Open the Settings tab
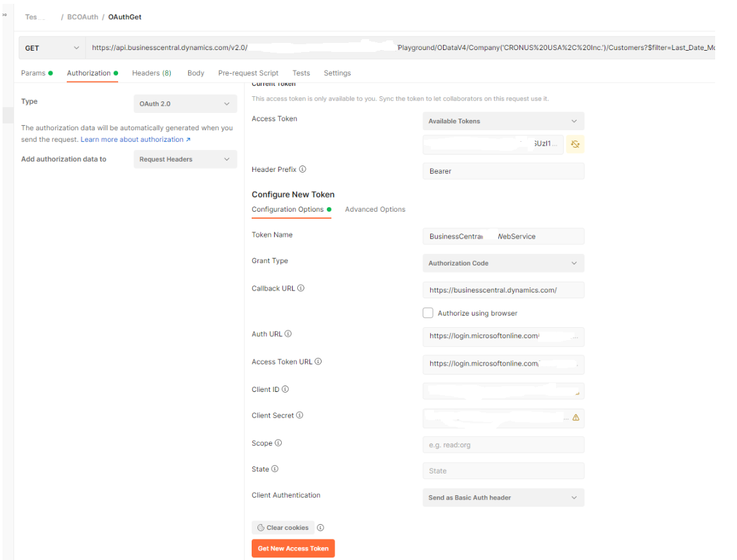This screenshot has width=737, height=560. [337, 73]
